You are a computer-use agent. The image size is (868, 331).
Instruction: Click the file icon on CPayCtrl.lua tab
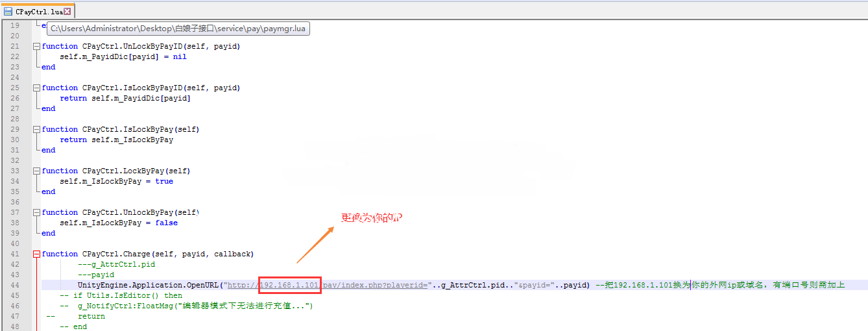(8, 11)
